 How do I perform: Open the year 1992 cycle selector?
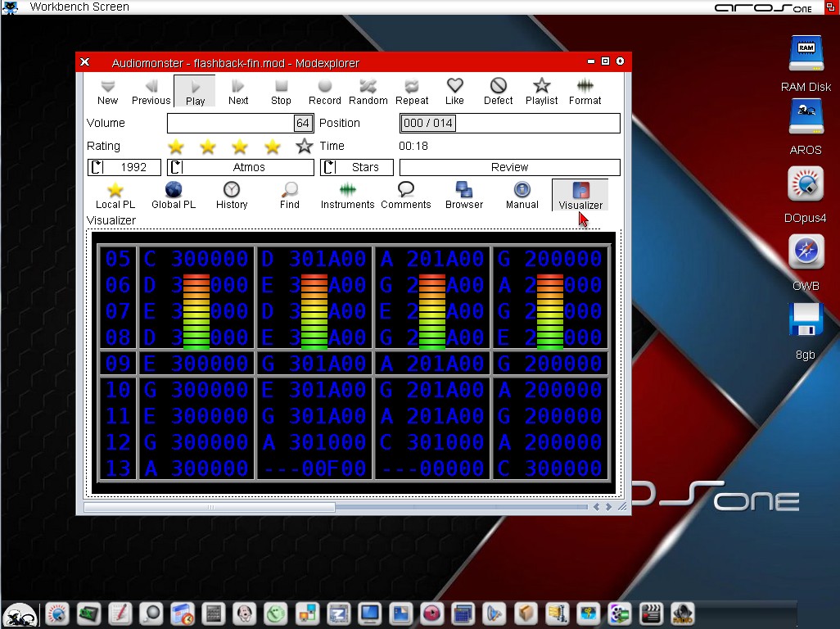point(124,167)
